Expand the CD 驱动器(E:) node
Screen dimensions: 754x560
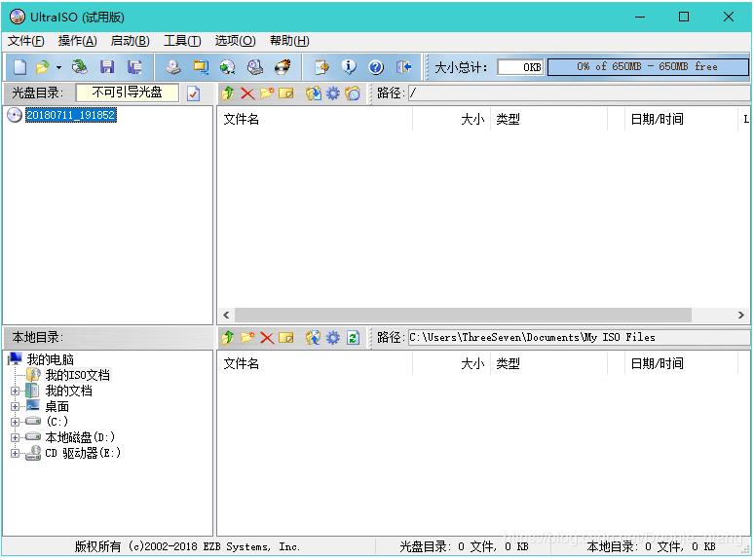[x=15, y=453]
